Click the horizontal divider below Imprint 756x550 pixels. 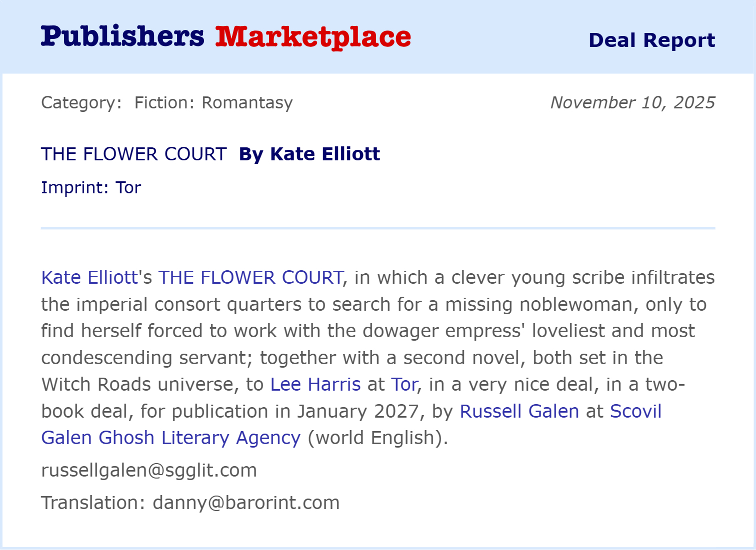coord(378,228)
